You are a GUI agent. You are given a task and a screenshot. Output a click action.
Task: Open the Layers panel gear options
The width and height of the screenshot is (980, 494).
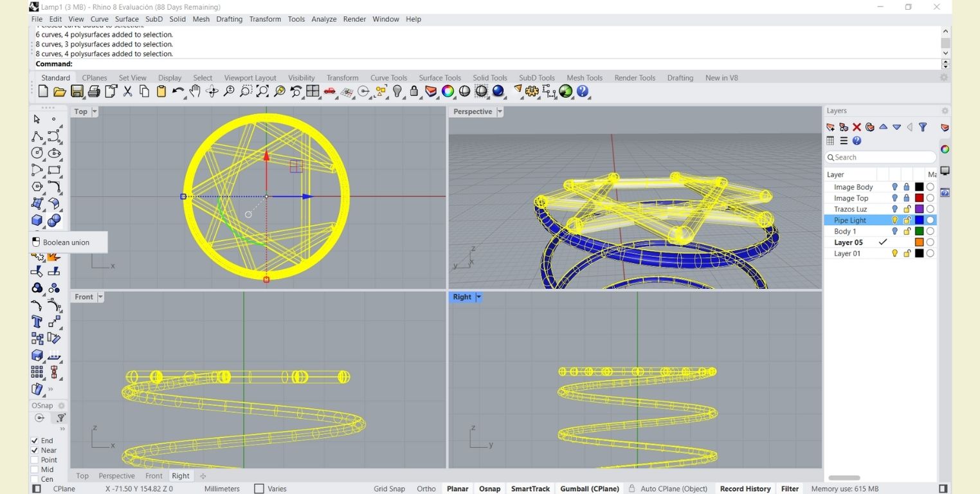coord(945,111)
